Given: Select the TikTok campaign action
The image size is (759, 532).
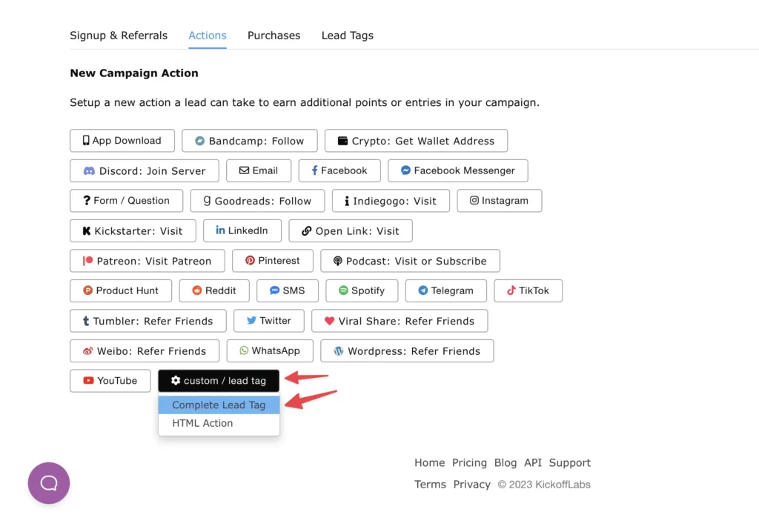Looking at the screenshot, I should pyautogui.click(x=528, y=291).
